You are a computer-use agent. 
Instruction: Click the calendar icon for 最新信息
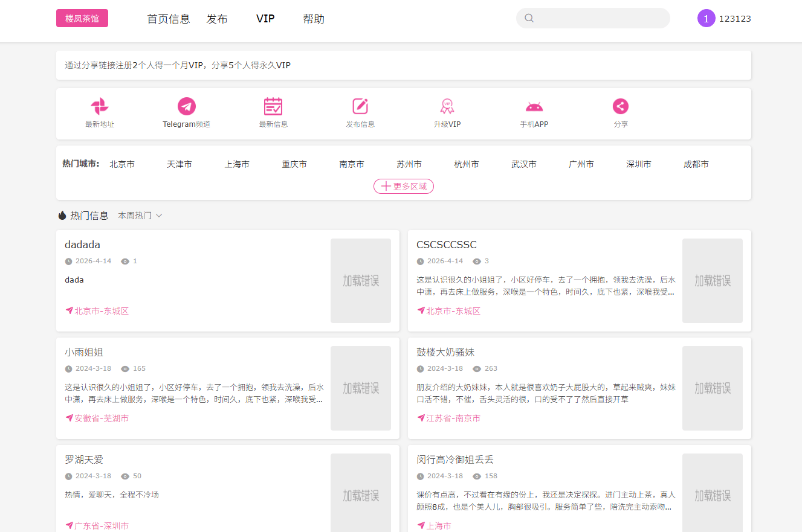[273, 106]
